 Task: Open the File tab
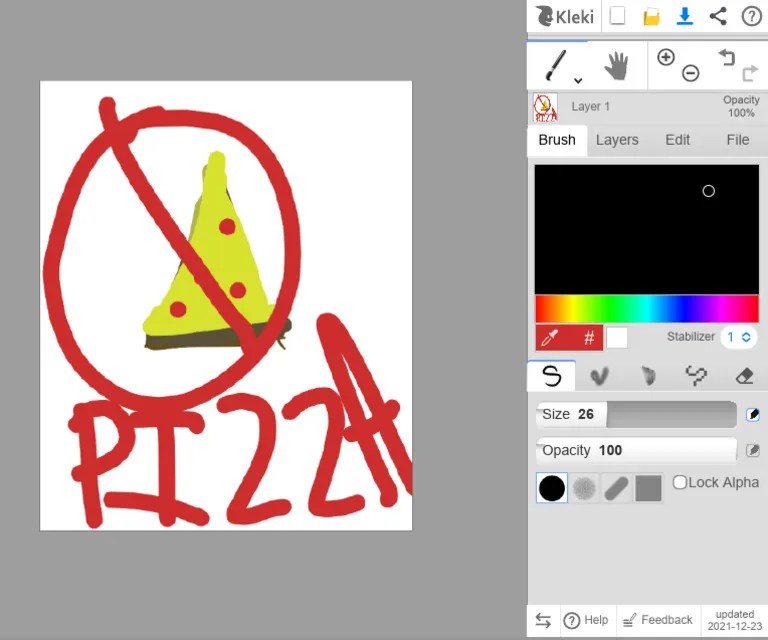click(738, 140)
